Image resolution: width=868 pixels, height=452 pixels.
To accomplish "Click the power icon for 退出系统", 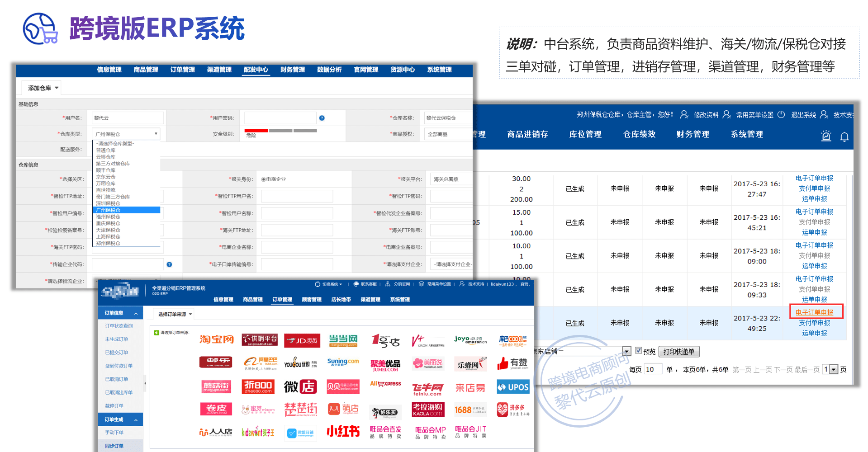I will click(x=781, y=114).
